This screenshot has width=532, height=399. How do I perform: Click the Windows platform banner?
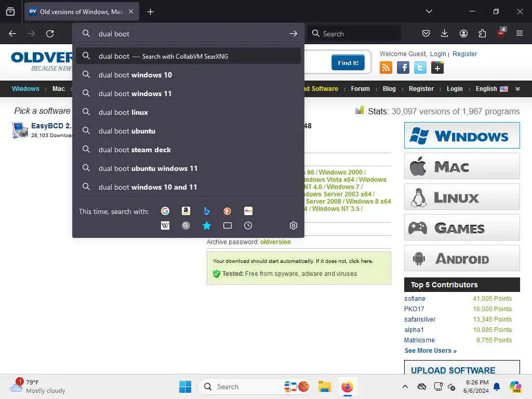462,136
